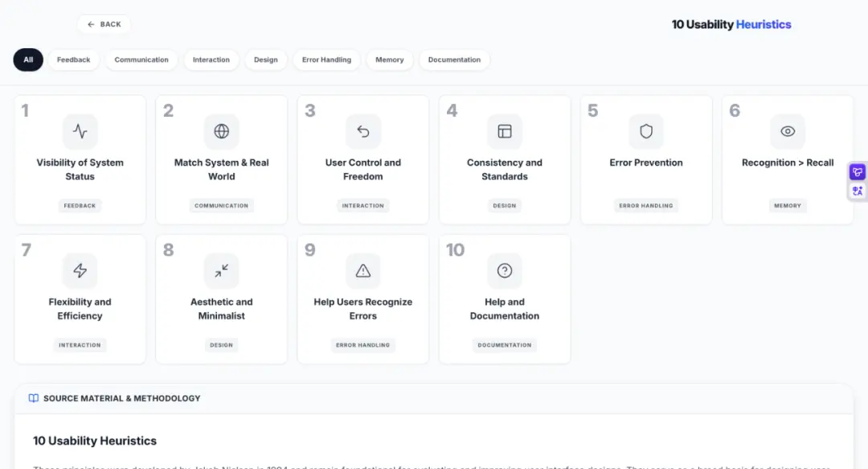This screenshot has height=469, width=868.
Task: Click the INTERACTION tag on Flexibility and Efficiency
Action: 80,345
